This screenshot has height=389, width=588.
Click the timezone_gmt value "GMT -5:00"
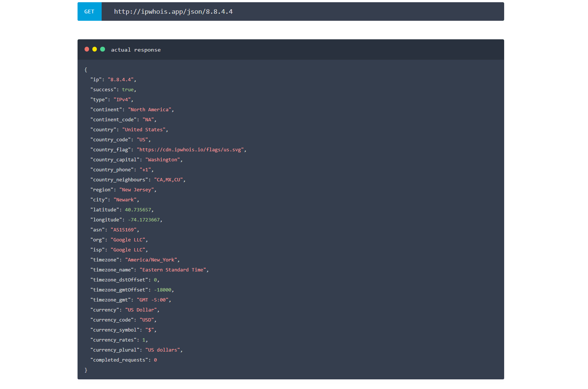(x=152, y=300)
